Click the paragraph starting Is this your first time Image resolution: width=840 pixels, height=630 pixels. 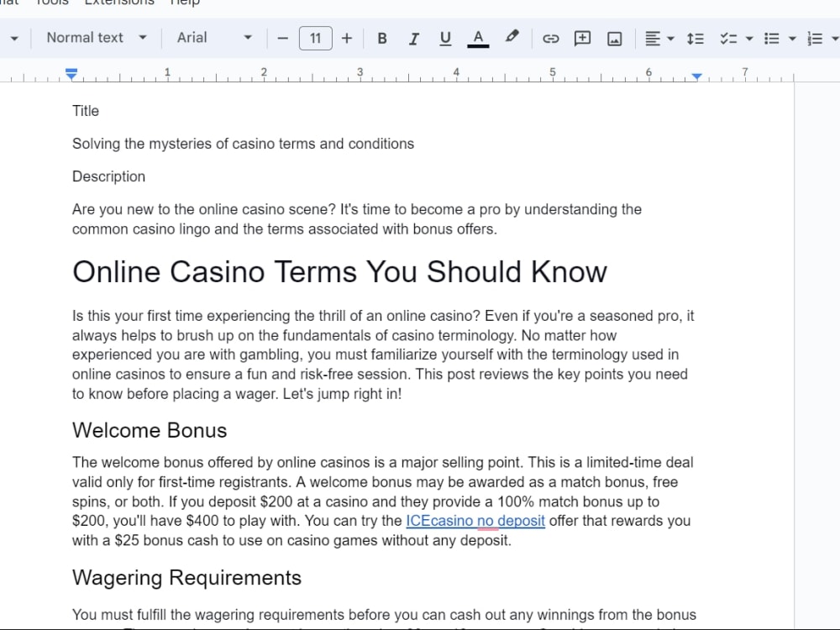point(383,354)
